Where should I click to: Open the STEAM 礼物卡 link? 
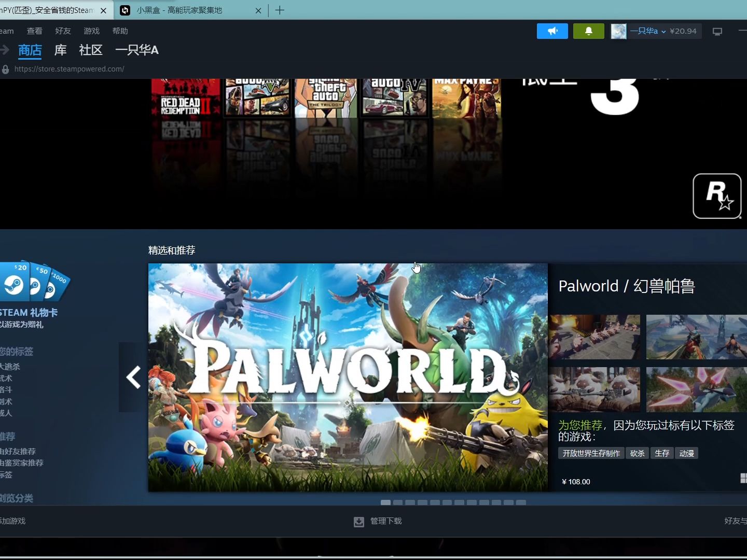coord(29,313)
